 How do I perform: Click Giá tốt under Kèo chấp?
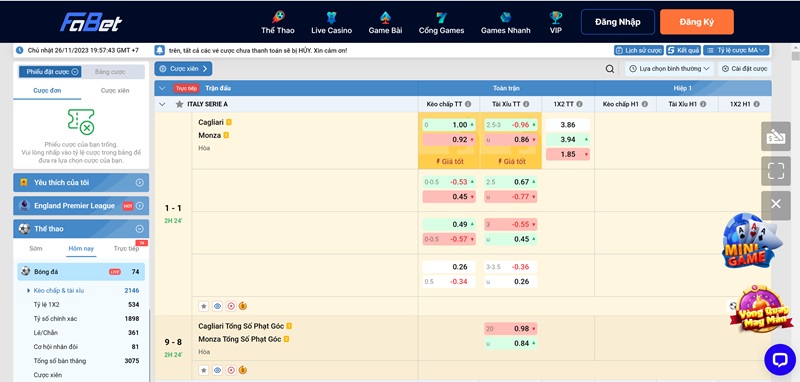(449, 162)
